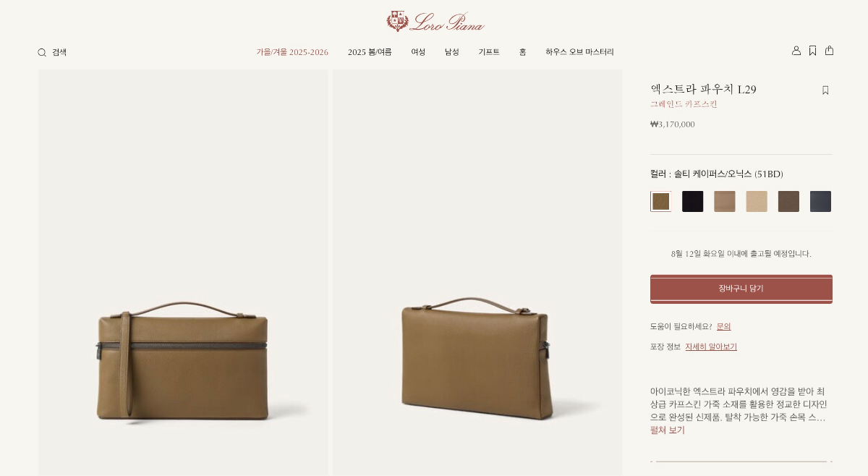The width and height of the screenshot is (868, 476).
Task: Open the 여성 menu
Action: point(418,52)
